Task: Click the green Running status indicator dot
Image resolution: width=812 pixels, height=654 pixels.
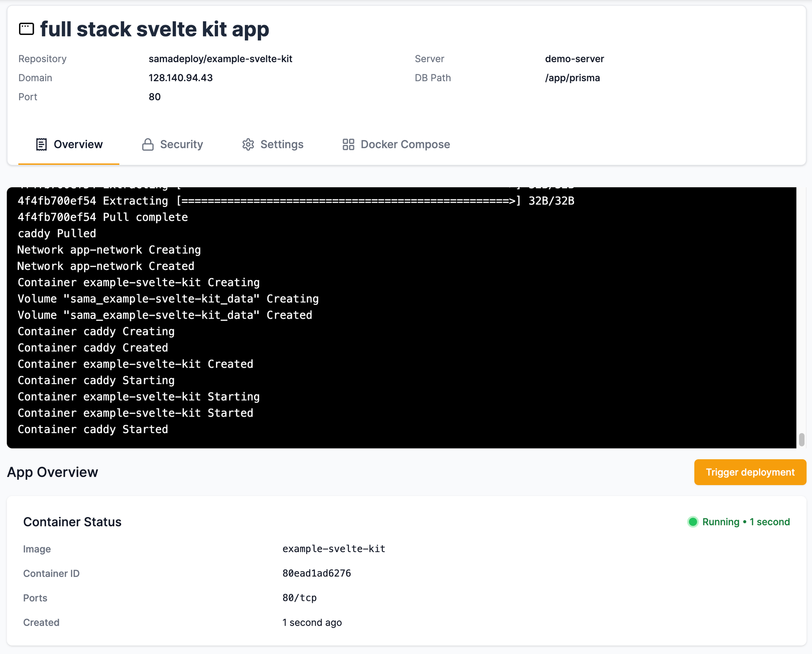Action: (x=693, y=522)
